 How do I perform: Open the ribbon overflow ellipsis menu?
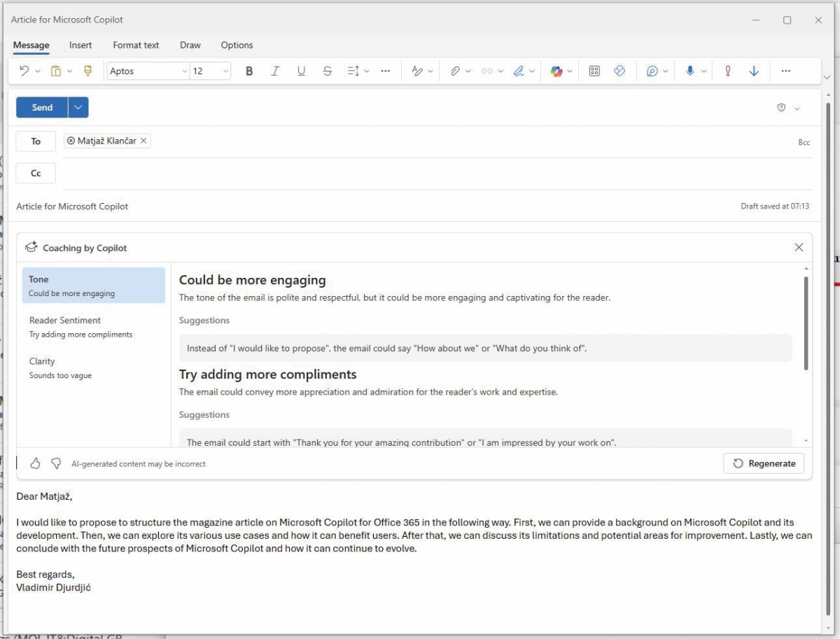click(785, 71)
